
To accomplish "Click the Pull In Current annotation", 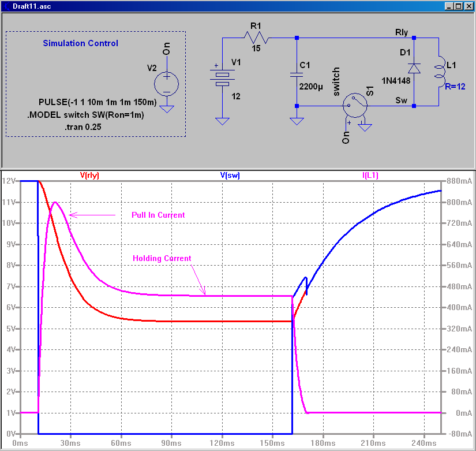I will [158, 215].
